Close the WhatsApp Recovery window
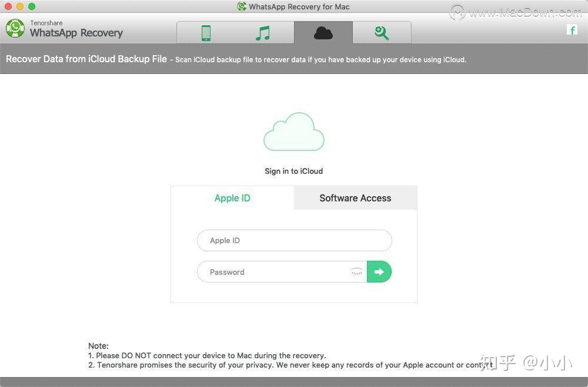 click(8, 6)
